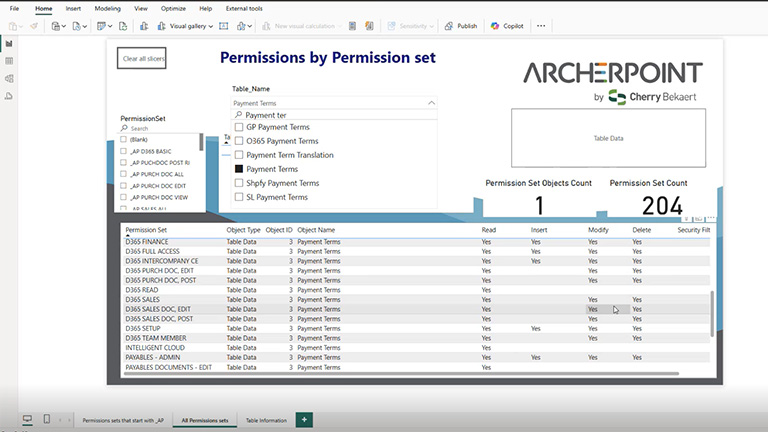The image size is (768, 432).
Task: Open table visual more options ellipsis
Action: point(711,218)
